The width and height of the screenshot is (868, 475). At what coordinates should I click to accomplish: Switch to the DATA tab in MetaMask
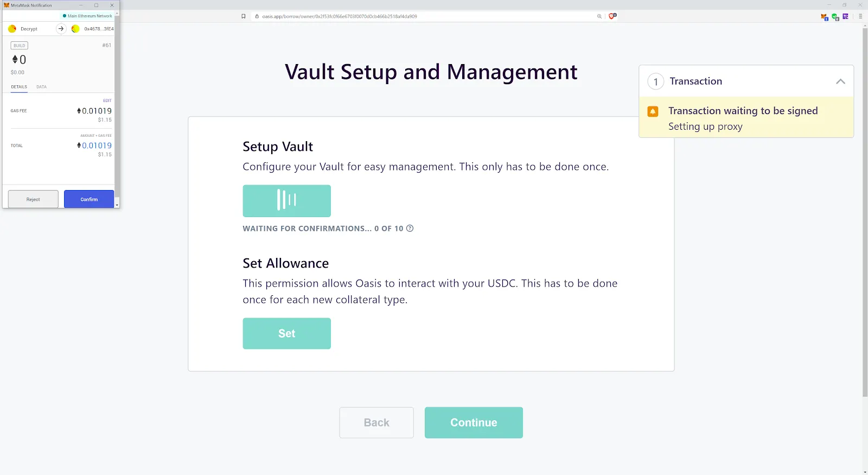(41, 87)
